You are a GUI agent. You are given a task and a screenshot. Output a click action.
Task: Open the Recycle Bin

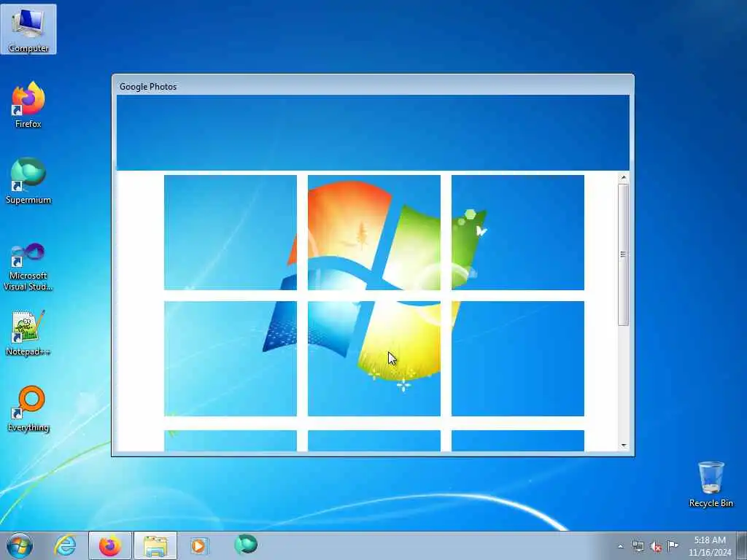711,484
